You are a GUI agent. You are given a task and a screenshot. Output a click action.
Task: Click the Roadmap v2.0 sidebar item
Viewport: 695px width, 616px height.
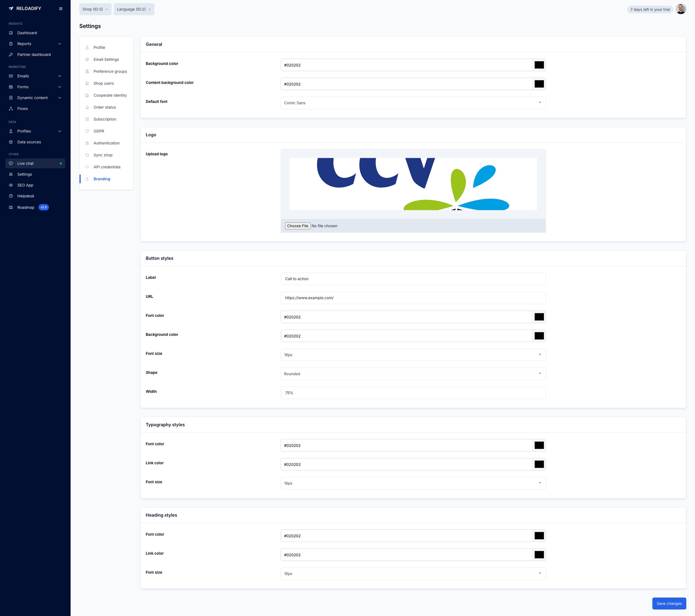pos(26,207)
